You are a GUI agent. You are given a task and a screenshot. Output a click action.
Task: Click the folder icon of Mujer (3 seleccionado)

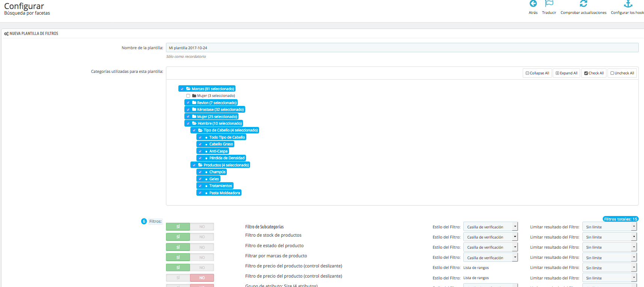coord(194,96)
